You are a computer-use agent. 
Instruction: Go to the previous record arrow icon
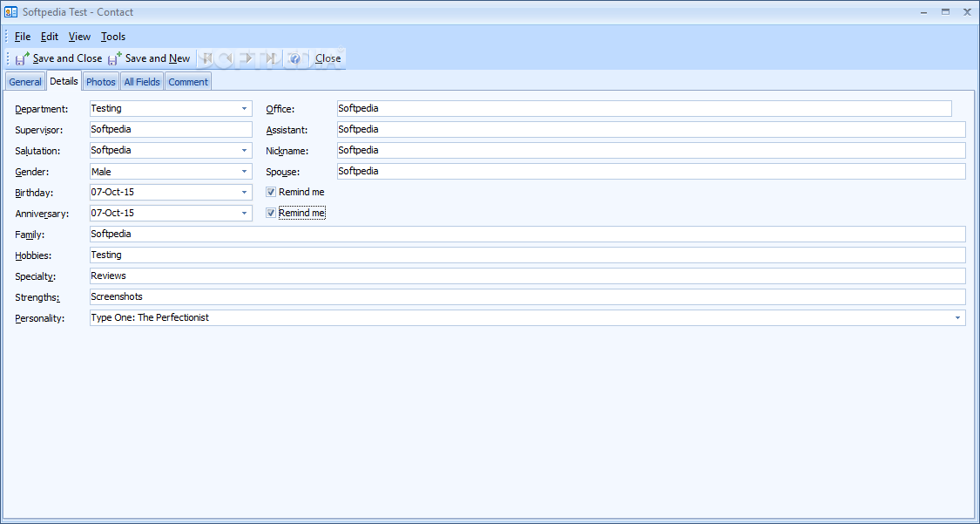[228, 58]
